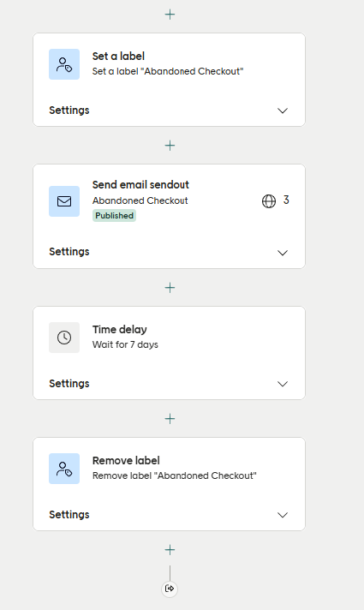Viewport: 364px width, 610px height.
Task: Click the language count "3"
Action: 286,200
